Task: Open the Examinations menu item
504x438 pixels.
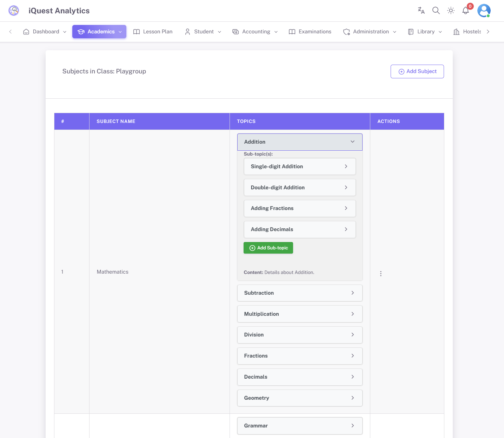Action: pos(310,32)
